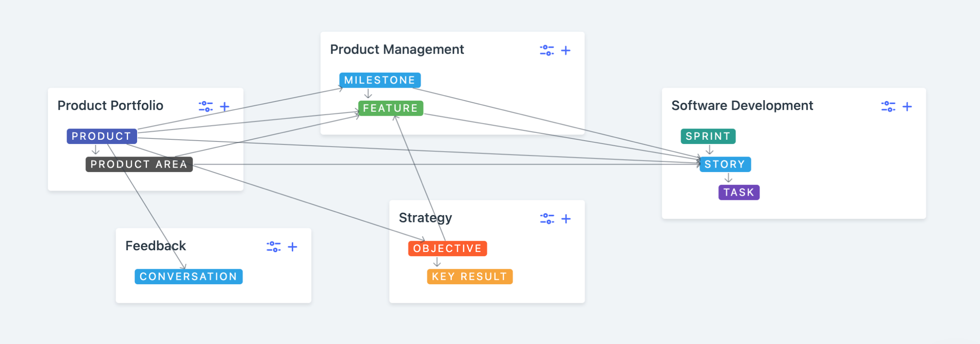980x344 pixels.
Task: Click the plus icon in Software Development panel
Action: [907, 106]
